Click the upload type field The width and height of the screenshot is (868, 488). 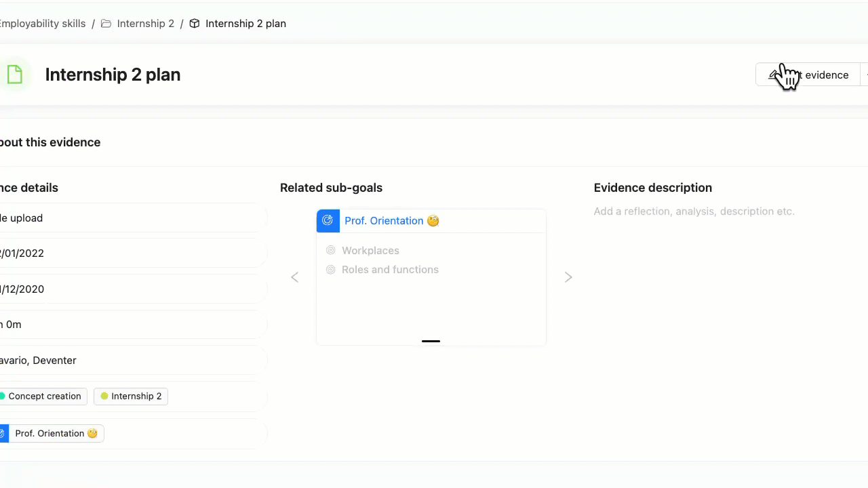point(132,218)
